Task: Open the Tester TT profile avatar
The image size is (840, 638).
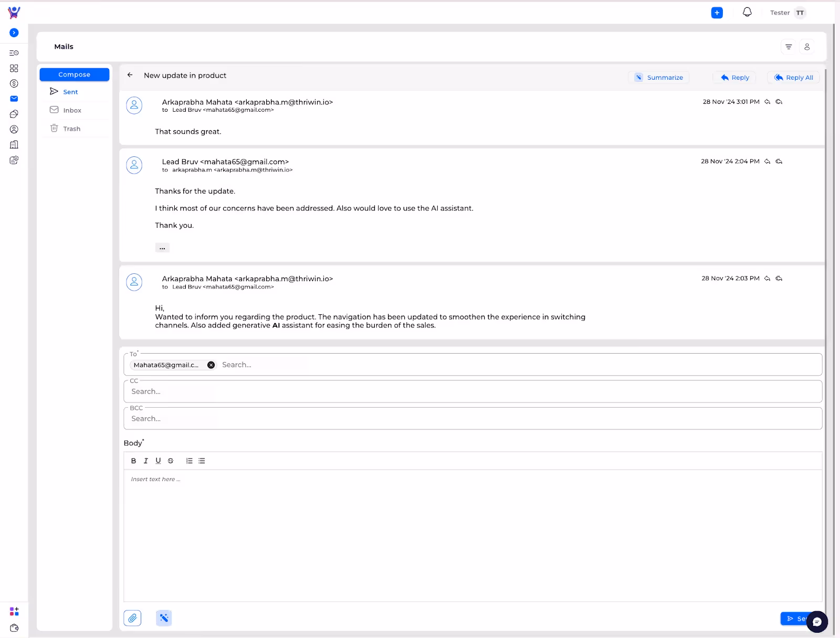Action: (800, 13)
